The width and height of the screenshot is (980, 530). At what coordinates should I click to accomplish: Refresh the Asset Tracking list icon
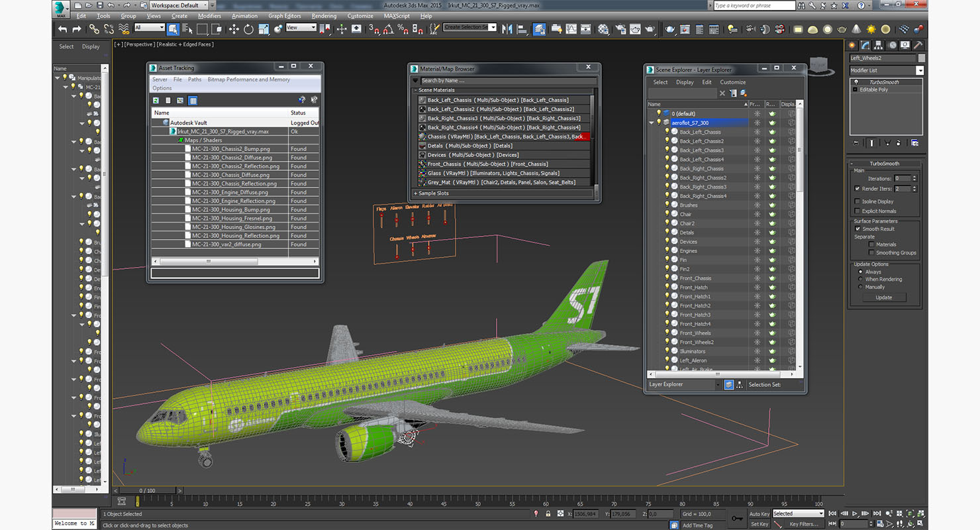point(156,100)
